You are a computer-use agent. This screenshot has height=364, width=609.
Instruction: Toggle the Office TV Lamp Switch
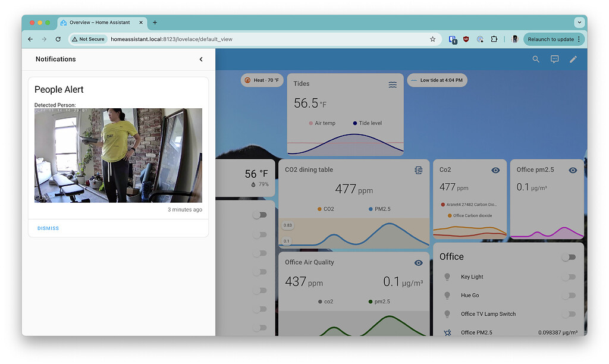pos(570,314)
